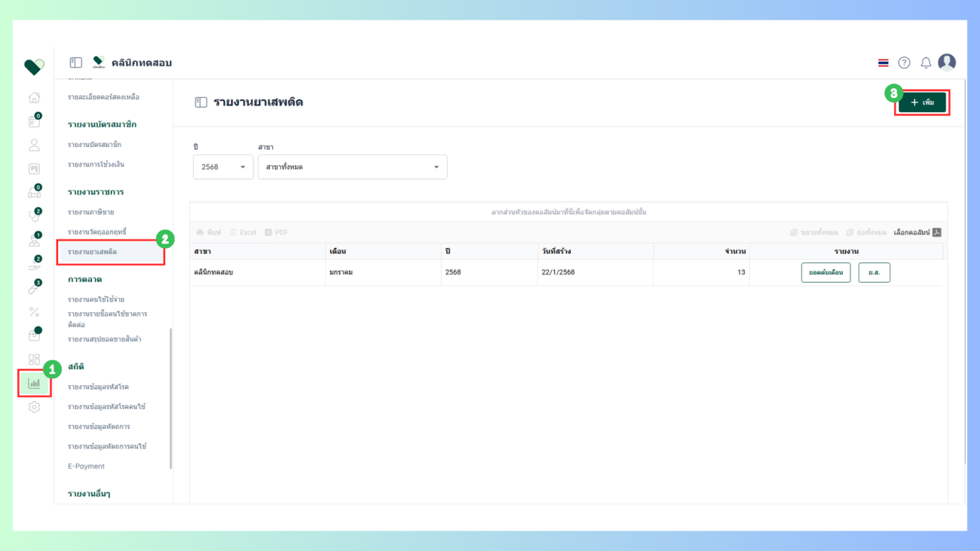The image size is (980, 551).
Task: Select รายงานยาเสพติด in the menu
Action: pos(92,251)
